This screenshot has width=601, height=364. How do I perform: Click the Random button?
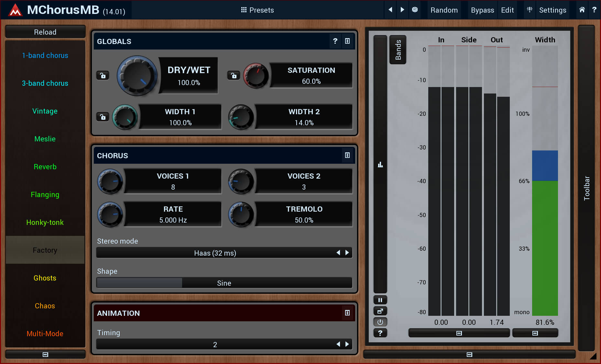point(444,10)
